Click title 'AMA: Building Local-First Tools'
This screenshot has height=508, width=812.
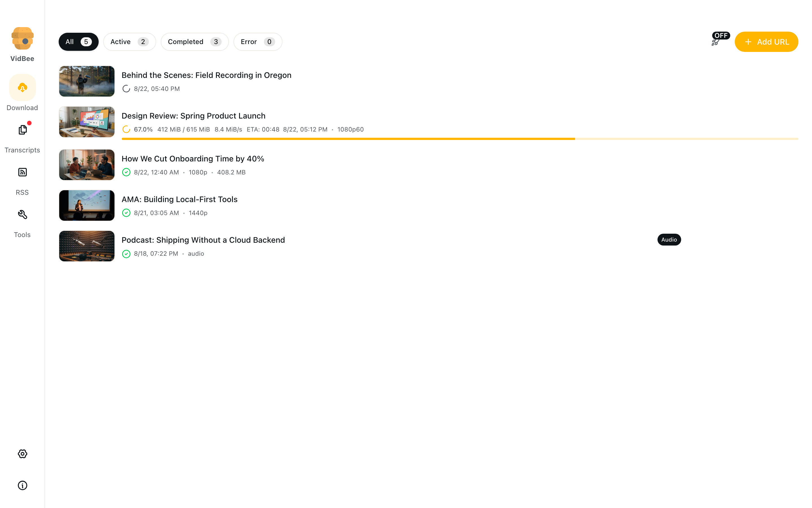pyautogui.click(x=180, y=199)
